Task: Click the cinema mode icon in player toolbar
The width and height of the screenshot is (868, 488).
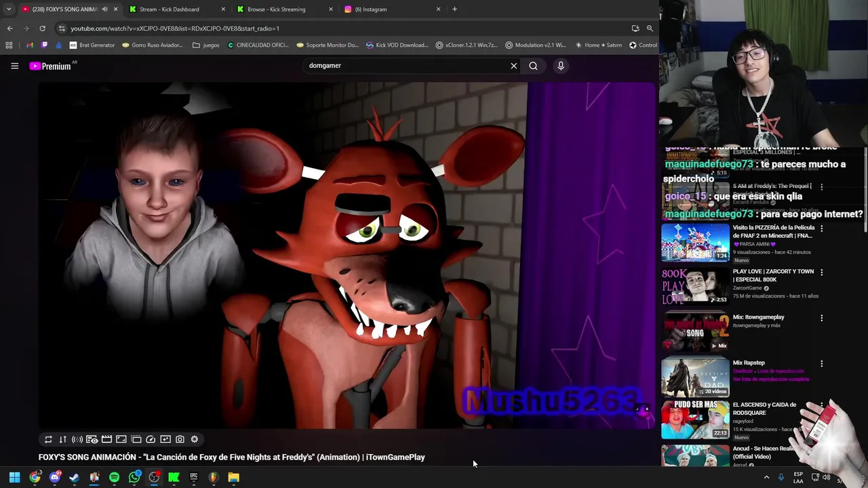Action: pyautogui.click(x=136, y=439)
